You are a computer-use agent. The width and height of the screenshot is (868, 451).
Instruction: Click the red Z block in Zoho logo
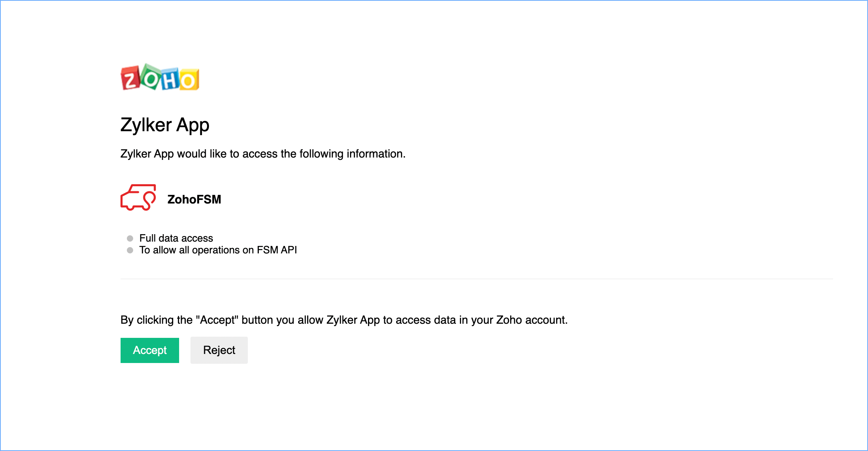click(131, 79)
